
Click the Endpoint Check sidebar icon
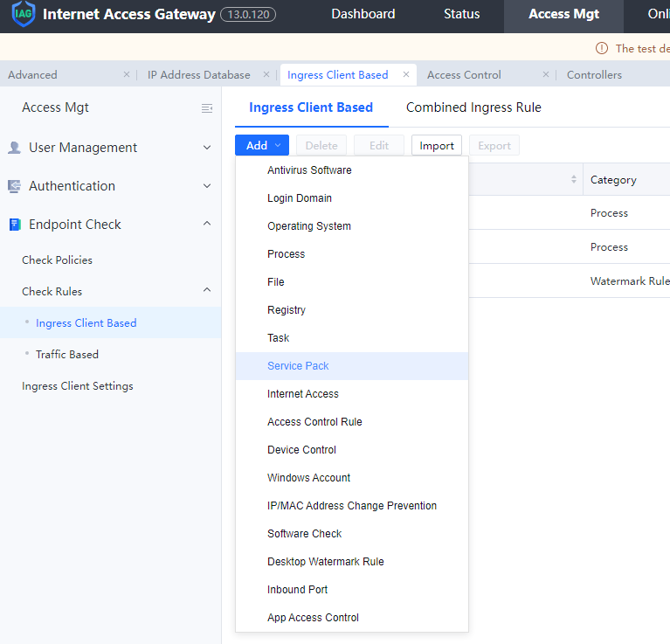(14, 225)
